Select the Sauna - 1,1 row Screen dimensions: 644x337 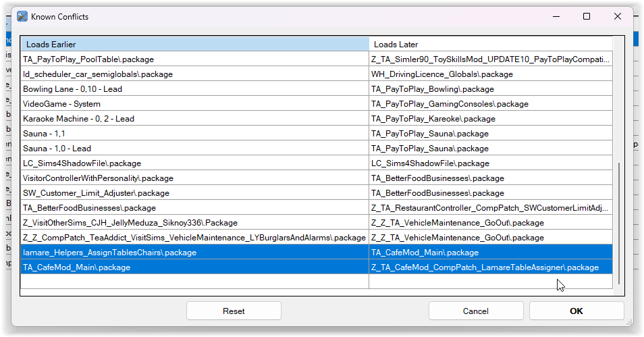[x=44, y=134]
